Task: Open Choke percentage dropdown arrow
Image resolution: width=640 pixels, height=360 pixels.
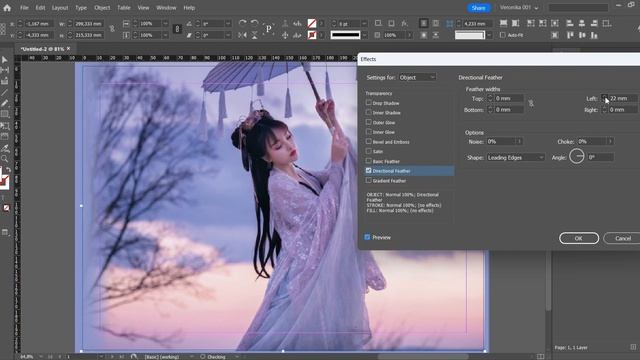Action: tap(610, 142)
